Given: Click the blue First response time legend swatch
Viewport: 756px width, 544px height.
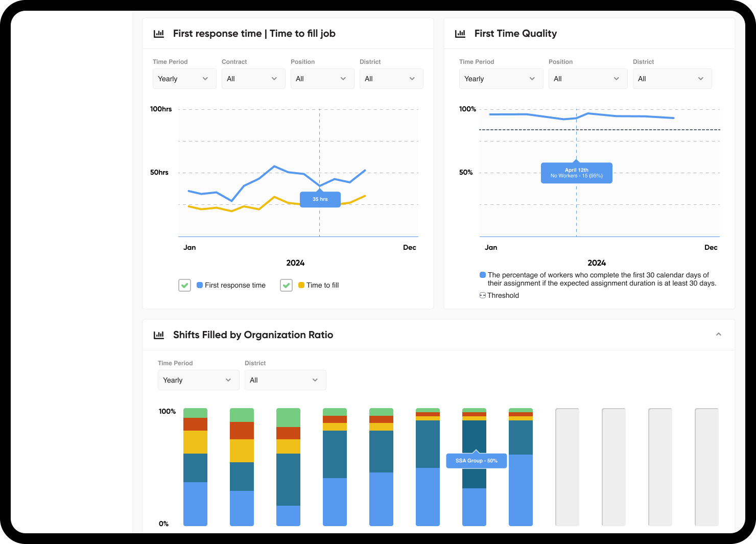Looking at the screenshot, I should [200, 285].
